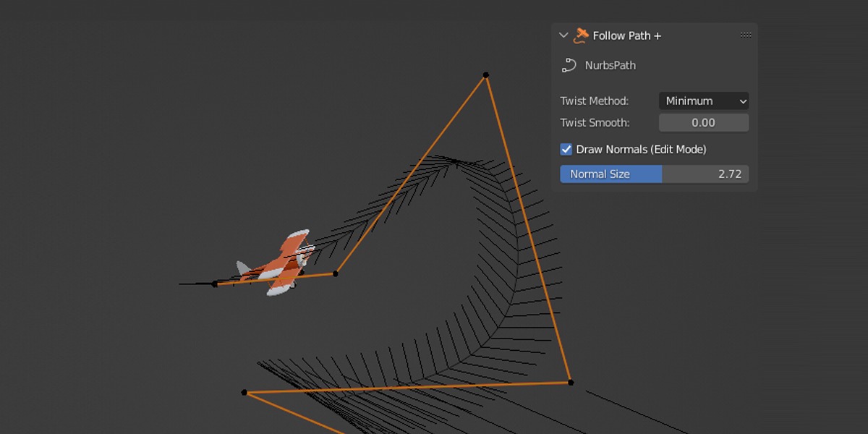Disable the Draw Normals checkbox
The height and width of the screenshot is (434, 868).
[566, 149]
